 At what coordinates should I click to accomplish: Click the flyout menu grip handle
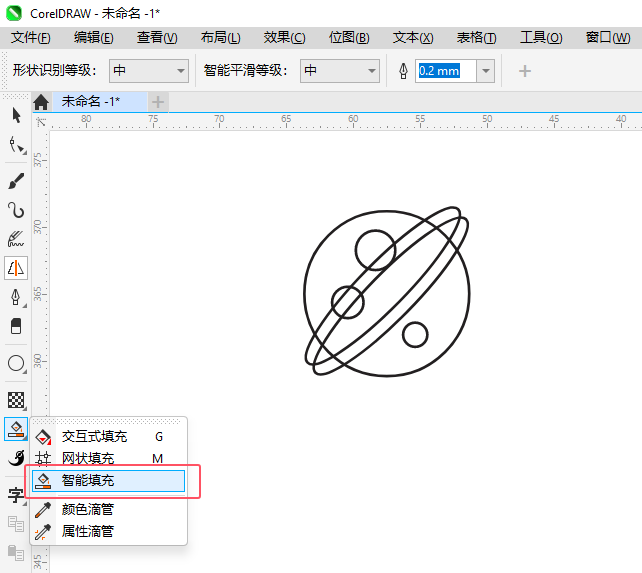pyautogui.click(x=107, y=421)
